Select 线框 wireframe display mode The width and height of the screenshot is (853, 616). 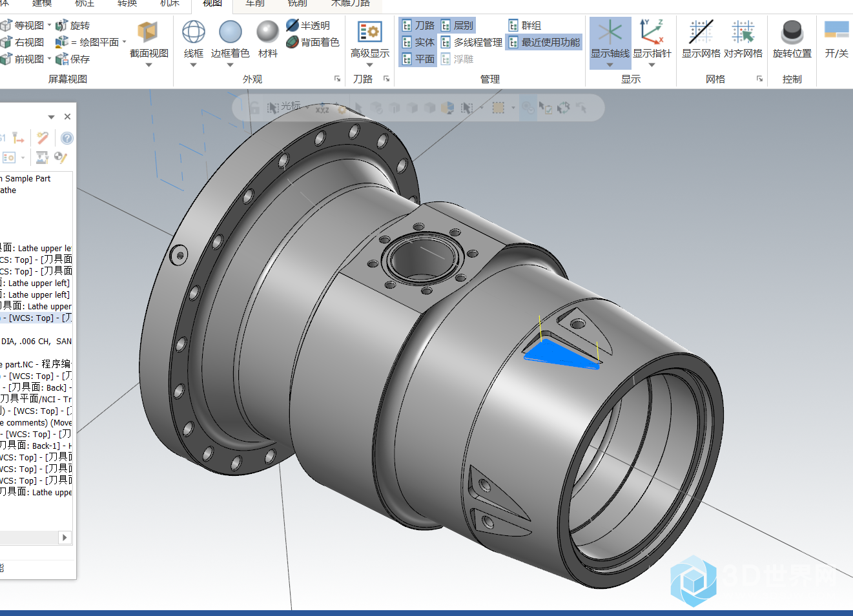pyautogui.click(x=193, y=39)
